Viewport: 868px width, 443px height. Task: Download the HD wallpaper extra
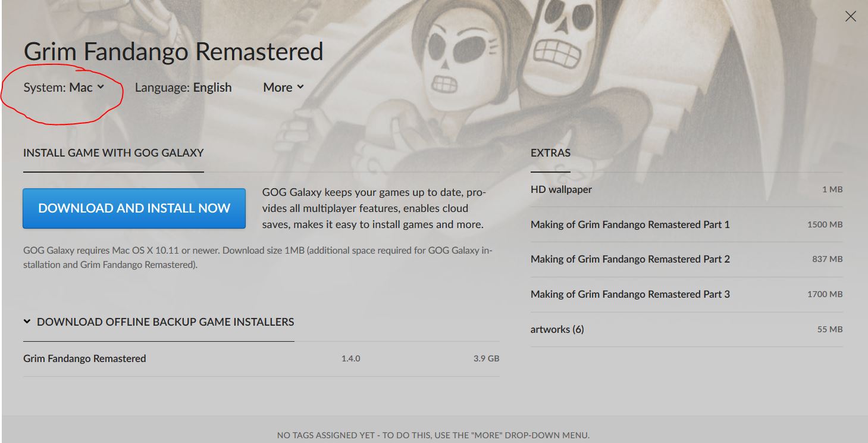pos(687,189)
